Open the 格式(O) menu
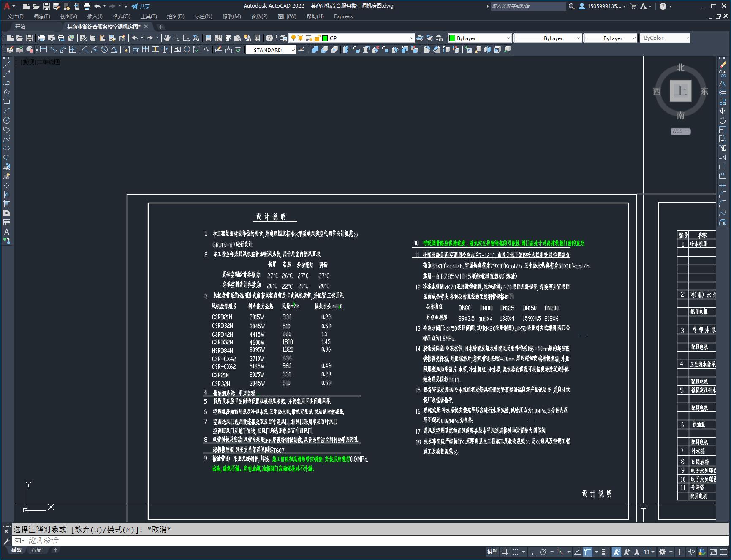This screenshot has height=560, width=731. [121, 16]
